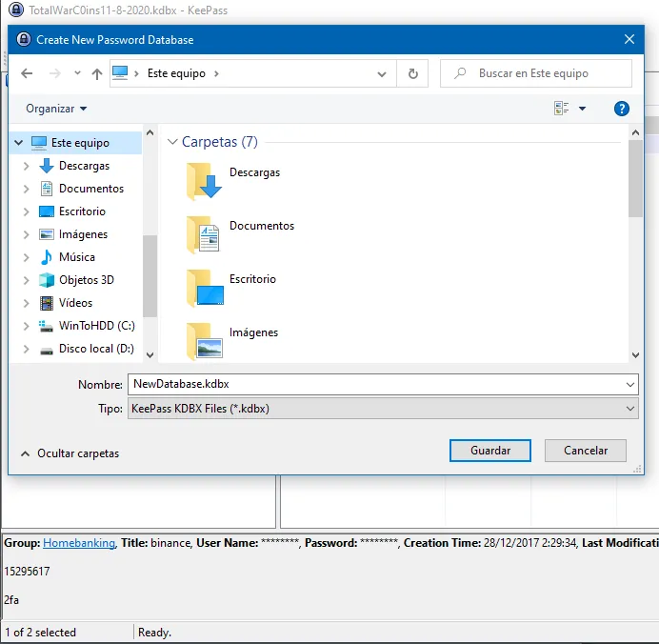The width and height of the screenshot is (659, 644).
Task: Click the '2fa' notes text in KeePass
Action: coord(11,600)
